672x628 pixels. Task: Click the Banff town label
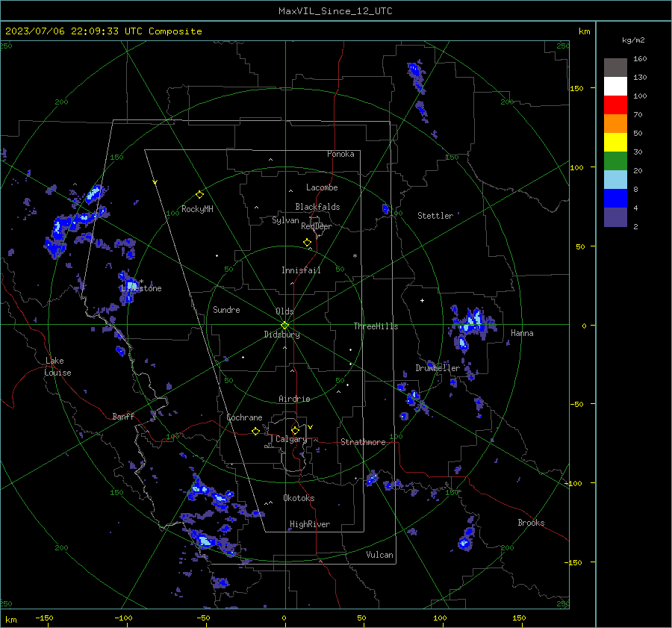tap(123, 416)
